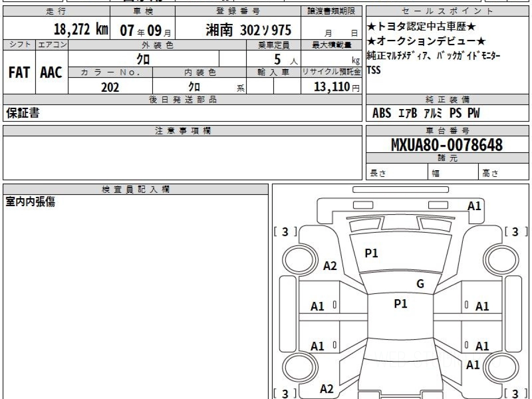Image resolution: width=532 pixels, height=399 pixels.
Task: Select the エアB equipment item
Action: click(x=407, y=113)
